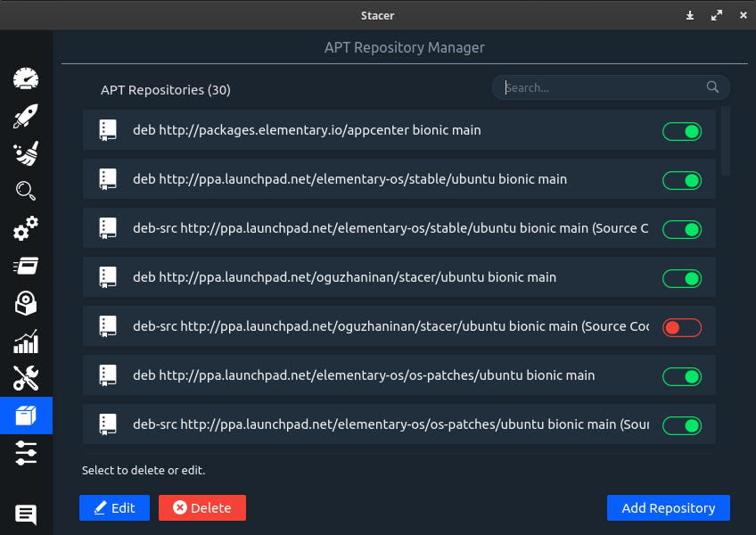
Task: Disable deb oguzhaninan/stacer repository toggle
Action: pos(682,278)
